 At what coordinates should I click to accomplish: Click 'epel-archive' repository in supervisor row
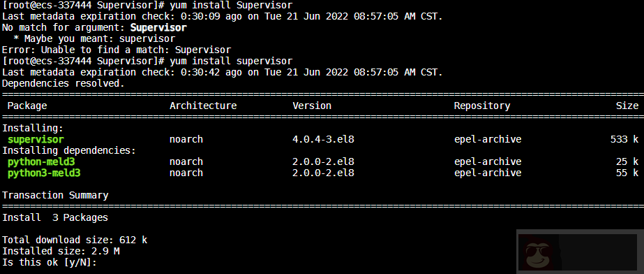pyautogui.click(x=488, y=140)
